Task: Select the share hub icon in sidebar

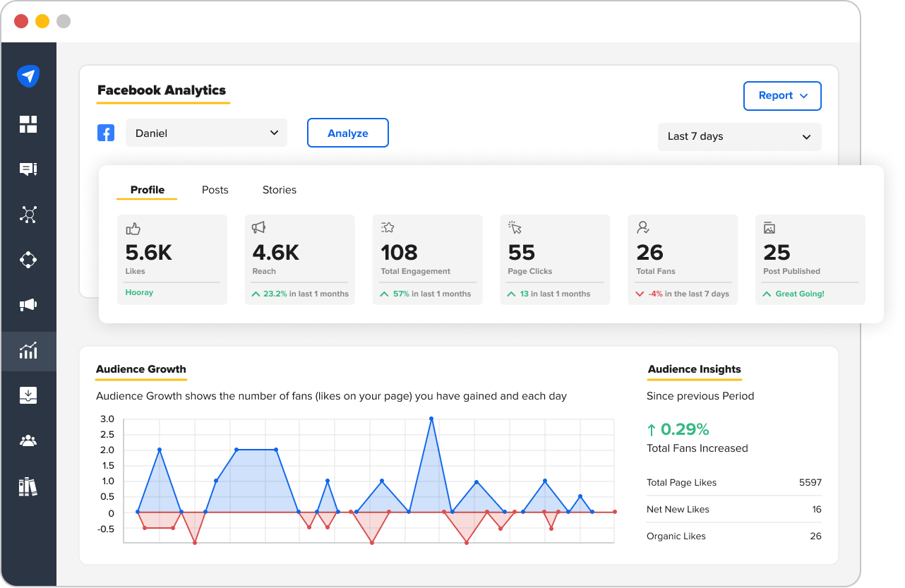Action: [x=28, y=260]
